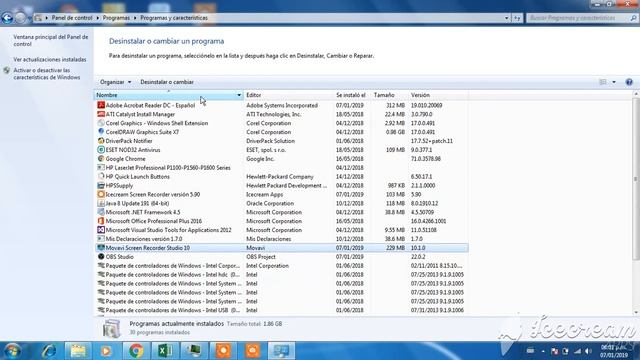This screenshot has width=640, height=360.
Task: Refresh the address bar location
Action: [x=517, y=18]
